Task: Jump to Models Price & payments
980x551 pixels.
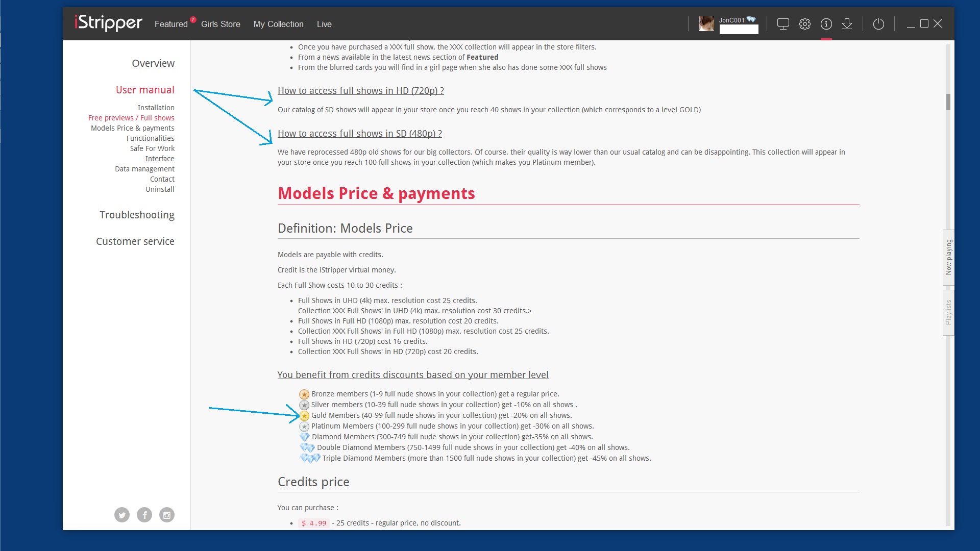Action: pyautogui.click(x=133, y=128)
